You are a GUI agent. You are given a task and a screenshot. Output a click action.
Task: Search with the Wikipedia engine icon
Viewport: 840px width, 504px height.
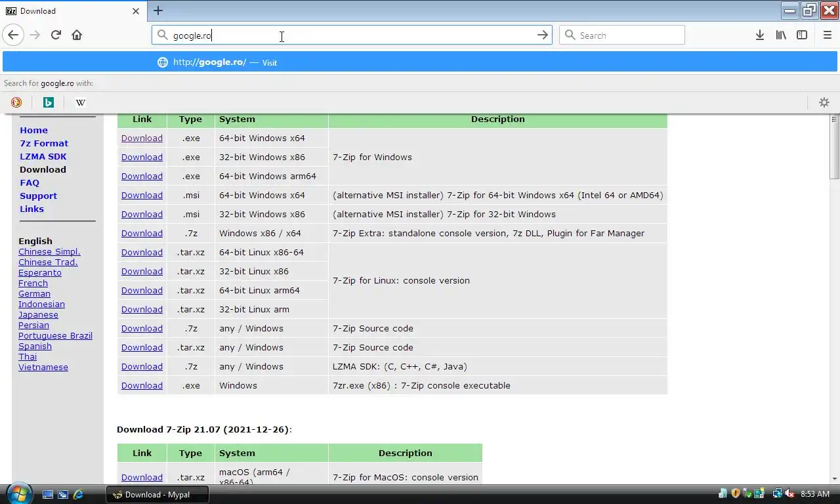tap(80, 102)
